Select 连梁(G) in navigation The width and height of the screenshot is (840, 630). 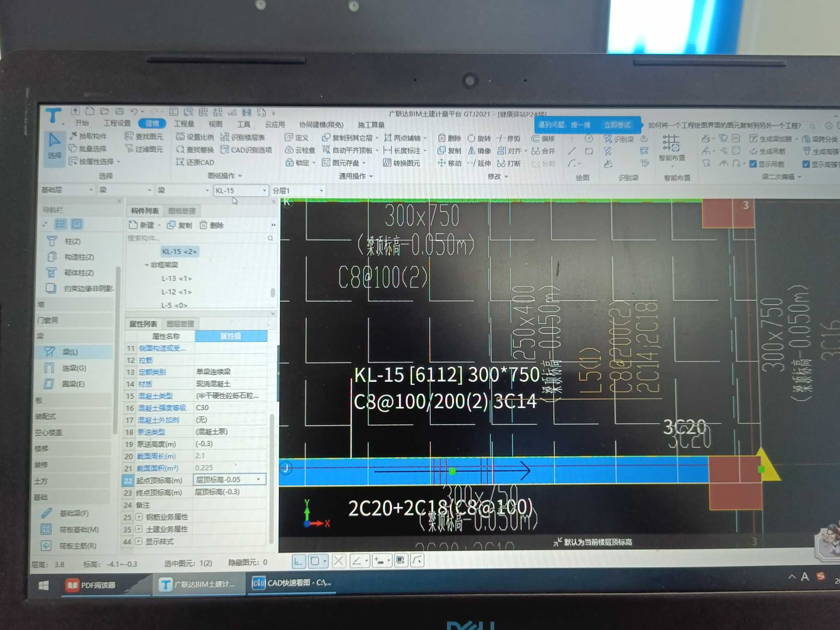click(74, 368)
